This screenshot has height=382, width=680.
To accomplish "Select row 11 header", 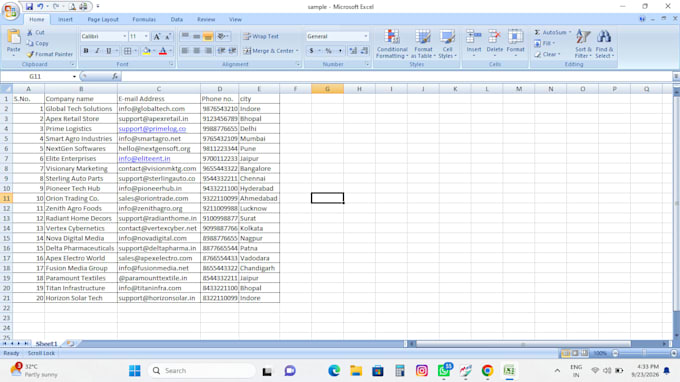I will tap(6, 198).
